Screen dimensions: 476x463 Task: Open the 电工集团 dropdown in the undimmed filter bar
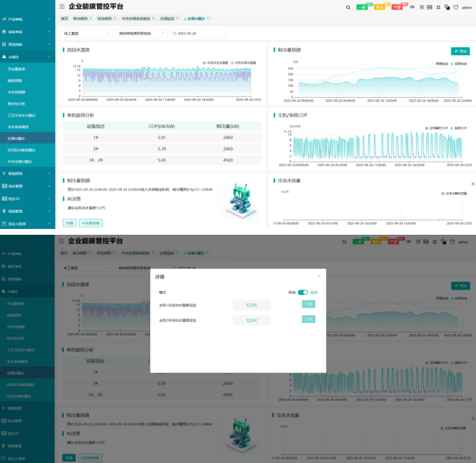click(x=86, y=33)
